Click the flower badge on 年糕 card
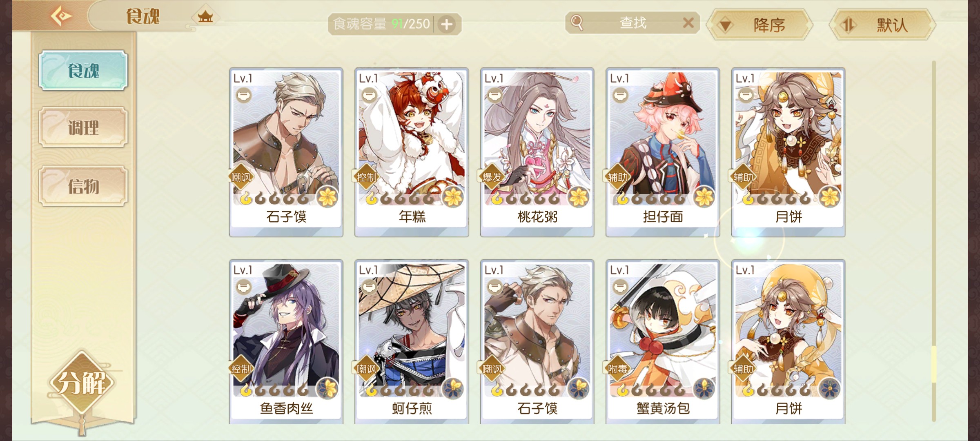980x441 pixels. [453, 197]
